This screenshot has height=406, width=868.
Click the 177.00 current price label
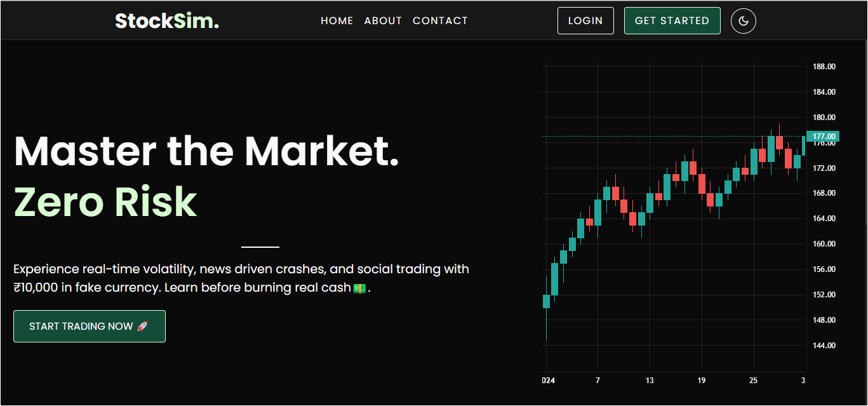(823, 136)
